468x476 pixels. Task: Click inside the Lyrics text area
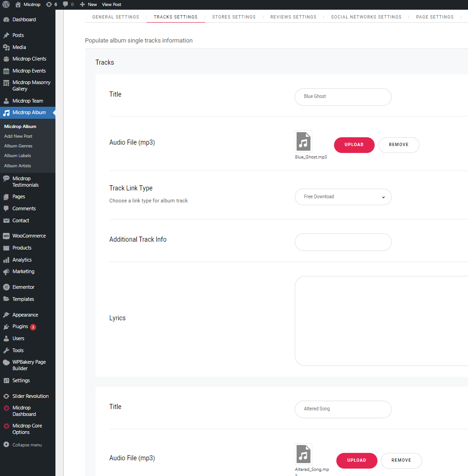click(381, 321)
